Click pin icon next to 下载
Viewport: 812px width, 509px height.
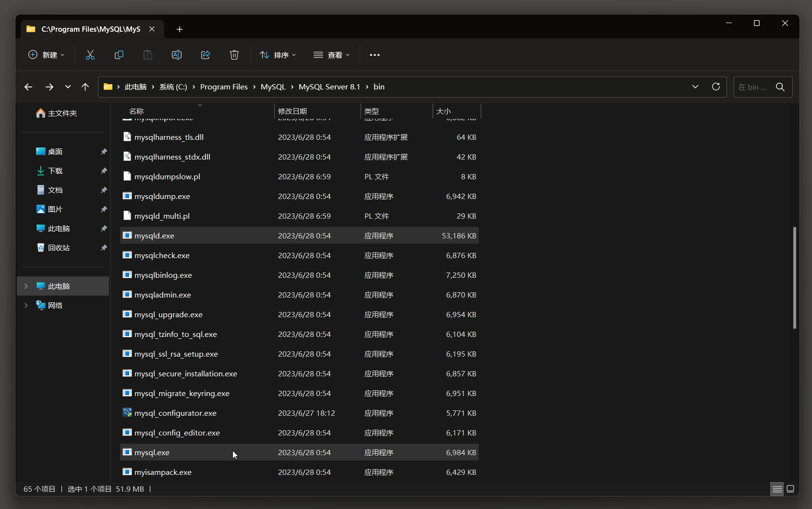(104, 171)
